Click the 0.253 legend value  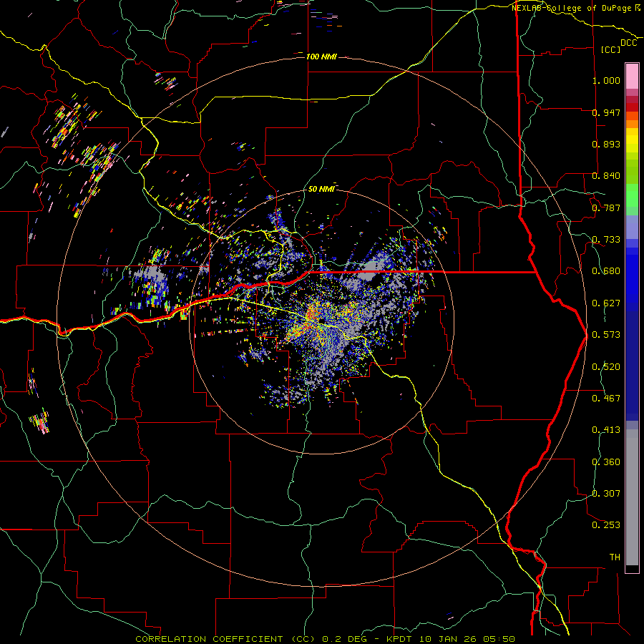(x=606, y=525)
